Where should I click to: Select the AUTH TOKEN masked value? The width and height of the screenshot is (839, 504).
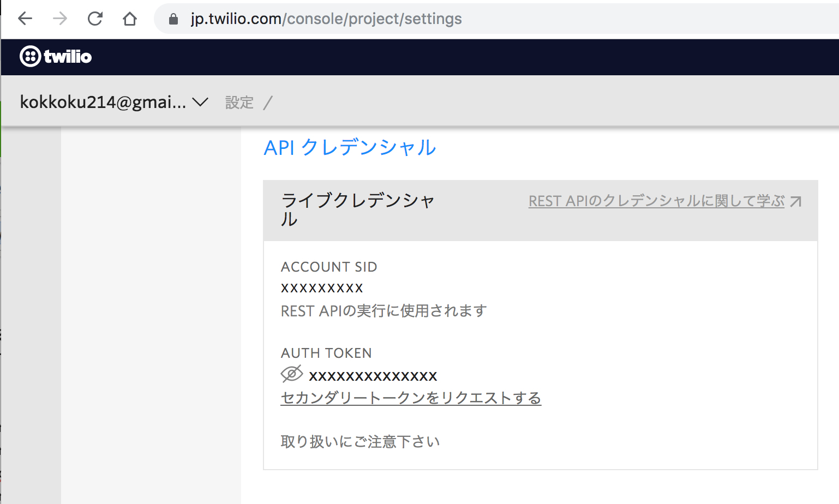tap(373, 376)
